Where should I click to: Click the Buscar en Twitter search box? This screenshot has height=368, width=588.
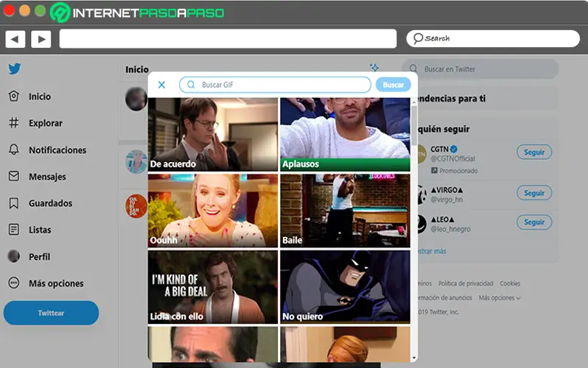pos(481,68)
